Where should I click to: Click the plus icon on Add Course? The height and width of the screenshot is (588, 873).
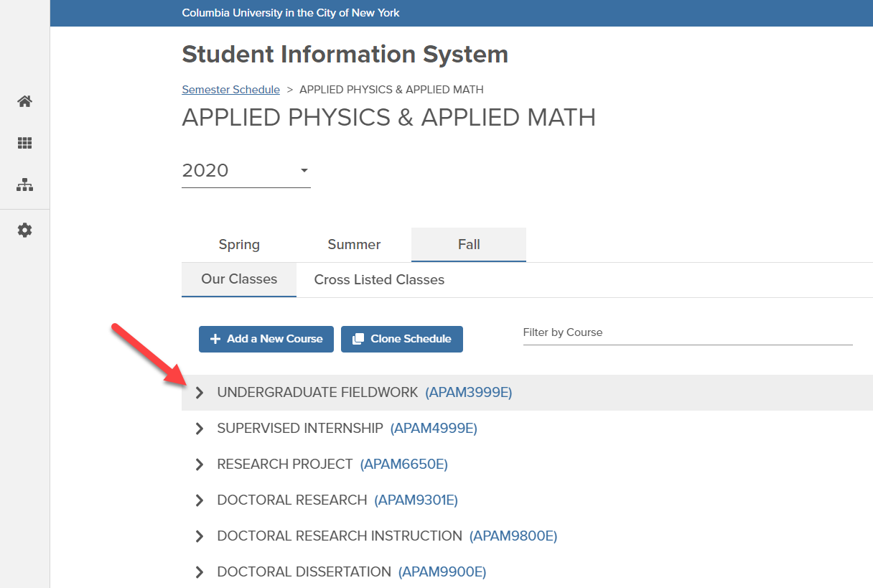pos(215,339)
